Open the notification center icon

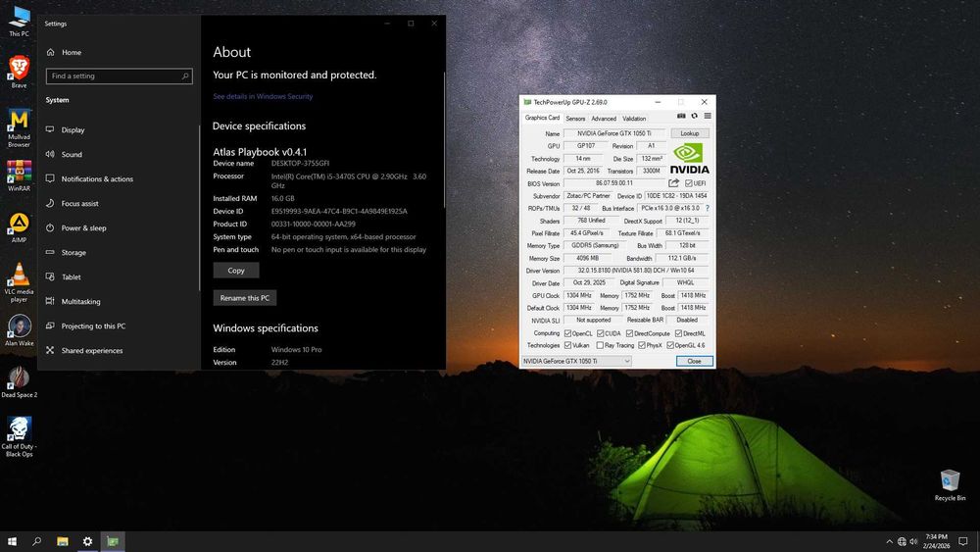tap(963, 541)
